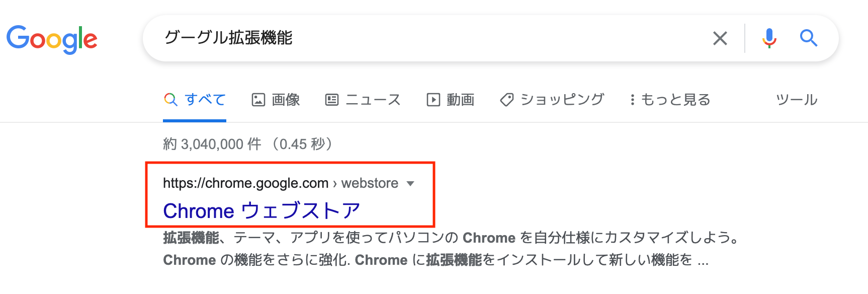Expand the dropdown arrow beside webstore URL
The image size is (868, 294).
point(410,183)
